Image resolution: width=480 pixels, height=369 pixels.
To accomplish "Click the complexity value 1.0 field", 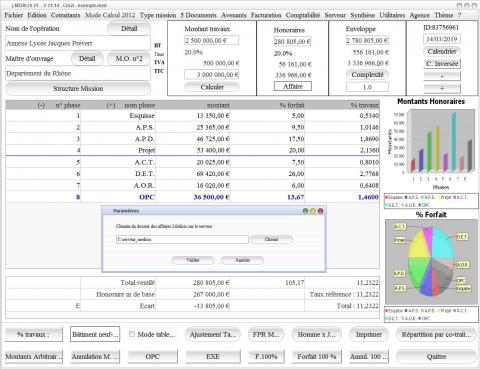I will pos(367,87).
